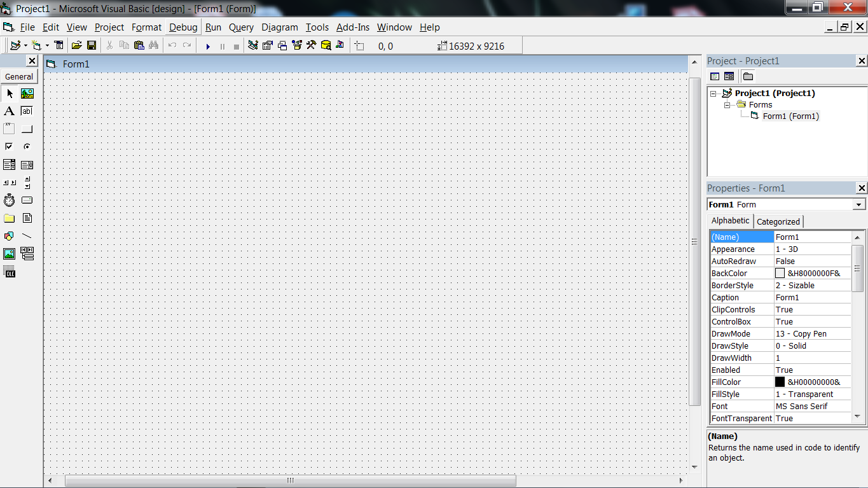Open the Debug menu

183,27
